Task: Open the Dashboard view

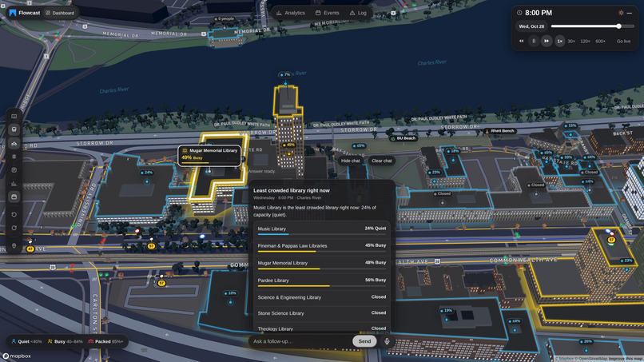Action: click(60, 13)
